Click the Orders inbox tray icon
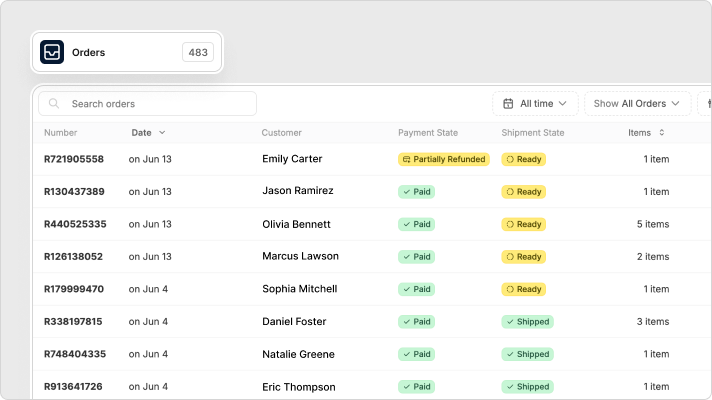 (x=52, y=52)
